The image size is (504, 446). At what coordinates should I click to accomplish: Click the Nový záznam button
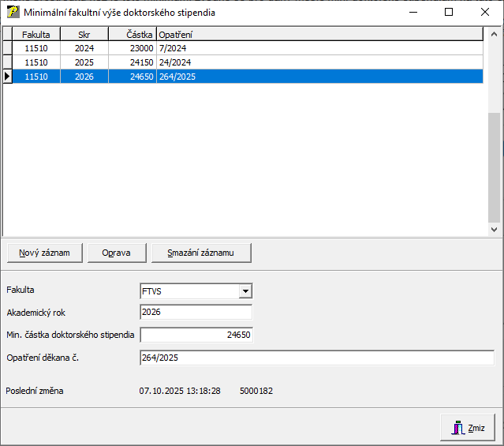(44, 253)
